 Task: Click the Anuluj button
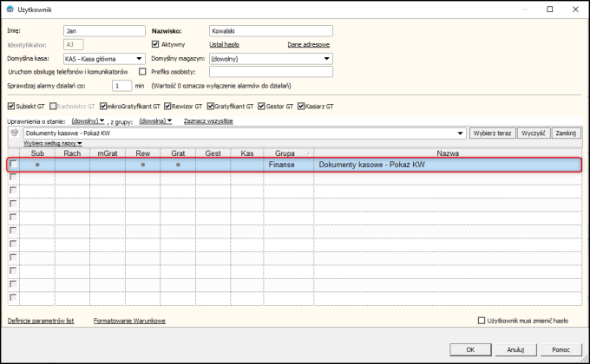(x=515, y=349)
